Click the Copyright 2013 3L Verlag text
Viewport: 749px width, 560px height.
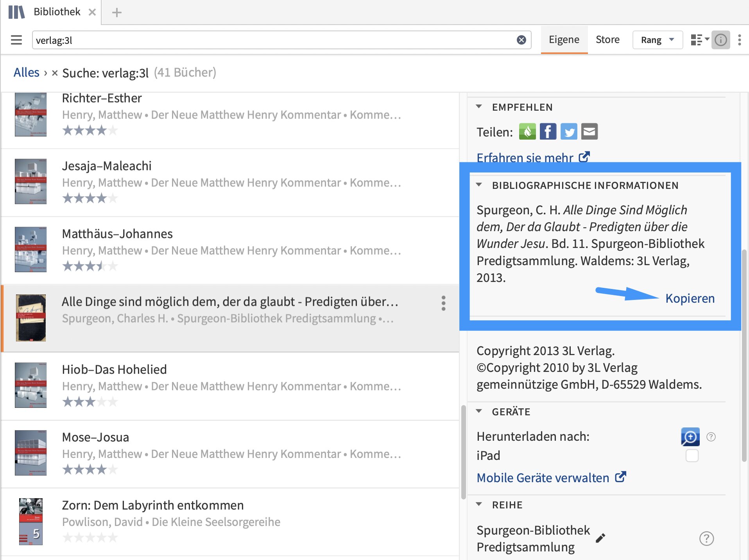546,351
